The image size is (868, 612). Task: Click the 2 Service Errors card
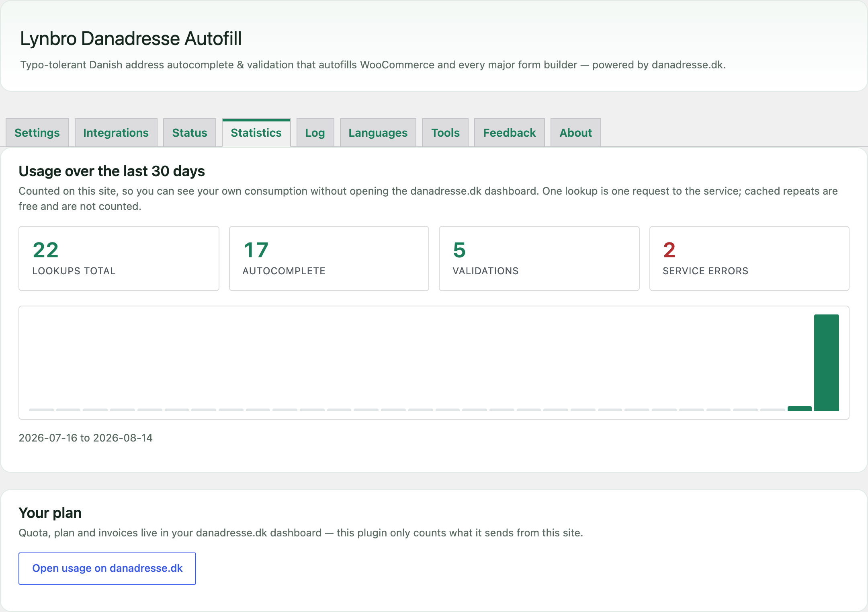(749, 259)
